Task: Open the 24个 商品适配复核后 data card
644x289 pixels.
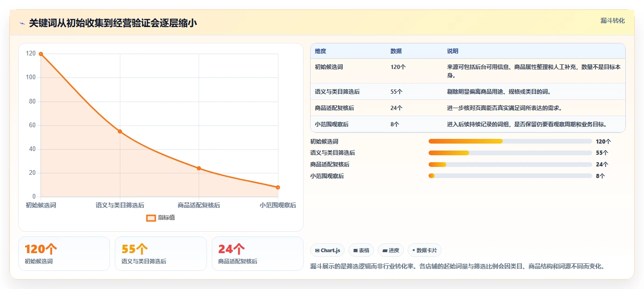Action: [x=257, y=254]
